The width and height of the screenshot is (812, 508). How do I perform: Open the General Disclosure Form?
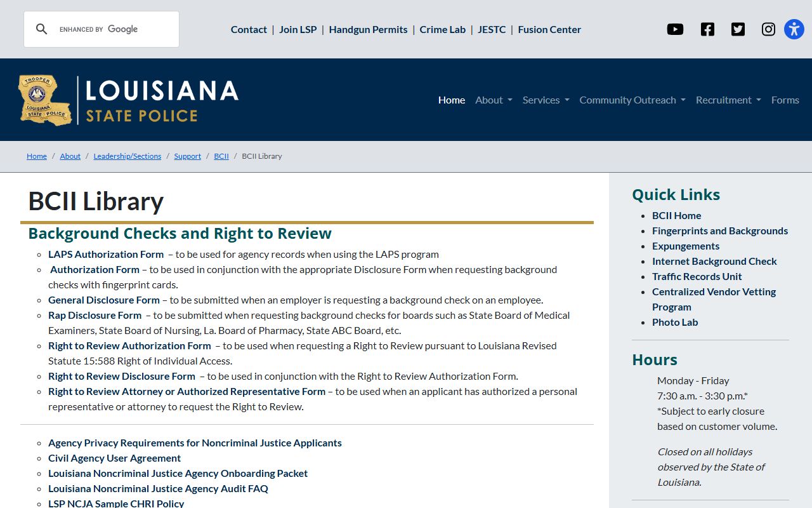(104, 300)
